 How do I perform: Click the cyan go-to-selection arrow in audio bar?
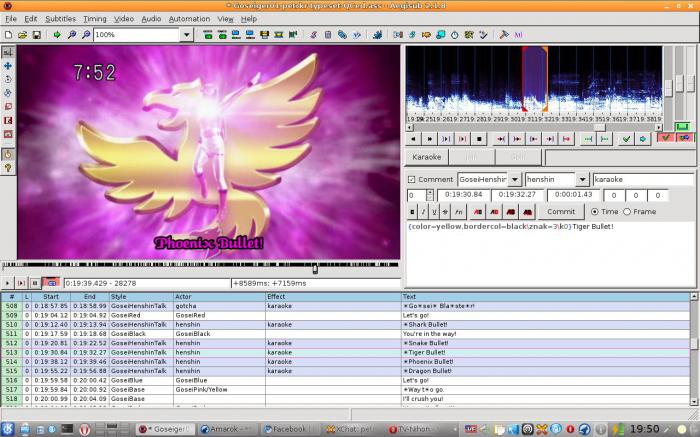click(x=642, y=139)
